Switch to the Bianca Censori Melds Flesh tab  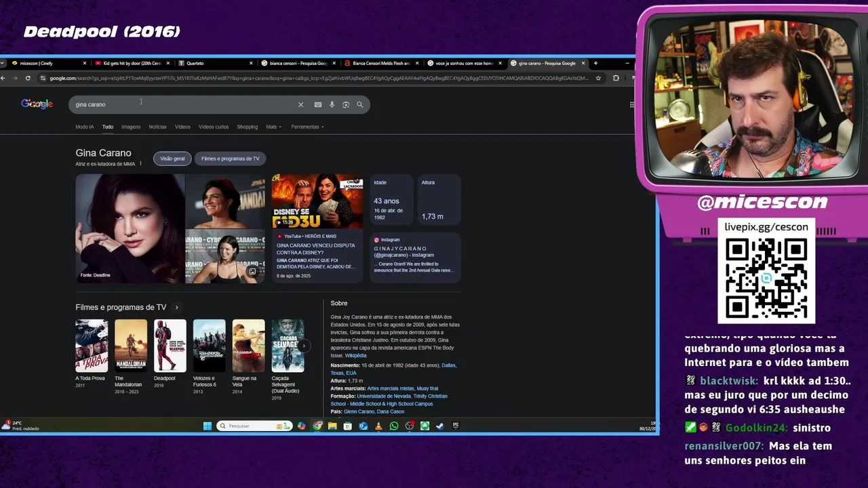coord(382,63)
